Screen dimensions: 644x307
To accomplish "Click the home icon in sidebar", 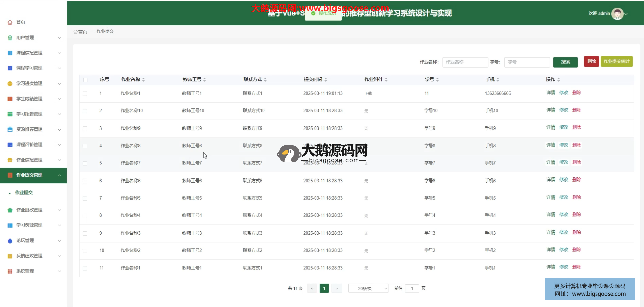I will coord(10,22).
